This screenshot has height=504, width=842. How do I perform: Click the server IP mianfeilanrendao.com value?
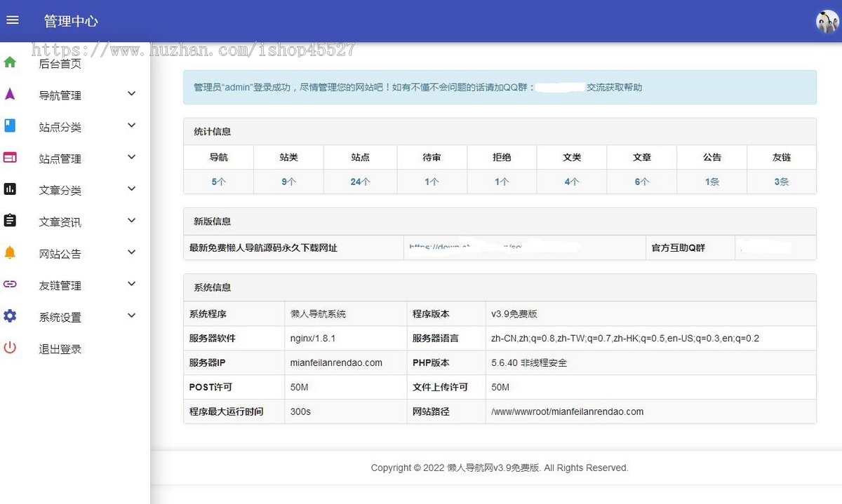[x=336, y=363]
